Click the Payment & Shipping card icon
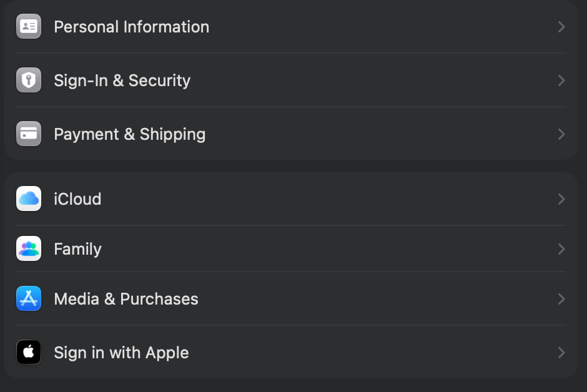This screenshot has height=392, width=587. tap(29, 134)
